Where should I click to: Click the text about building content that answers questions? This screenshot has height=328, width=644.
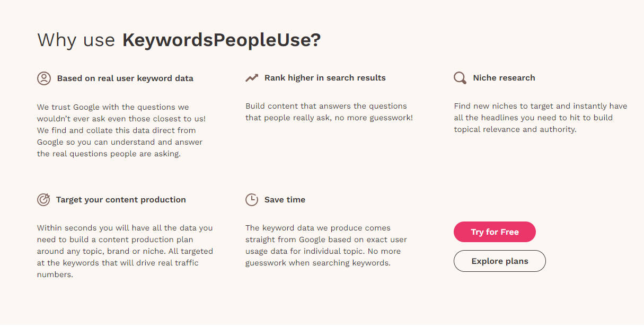click(329, 111)
